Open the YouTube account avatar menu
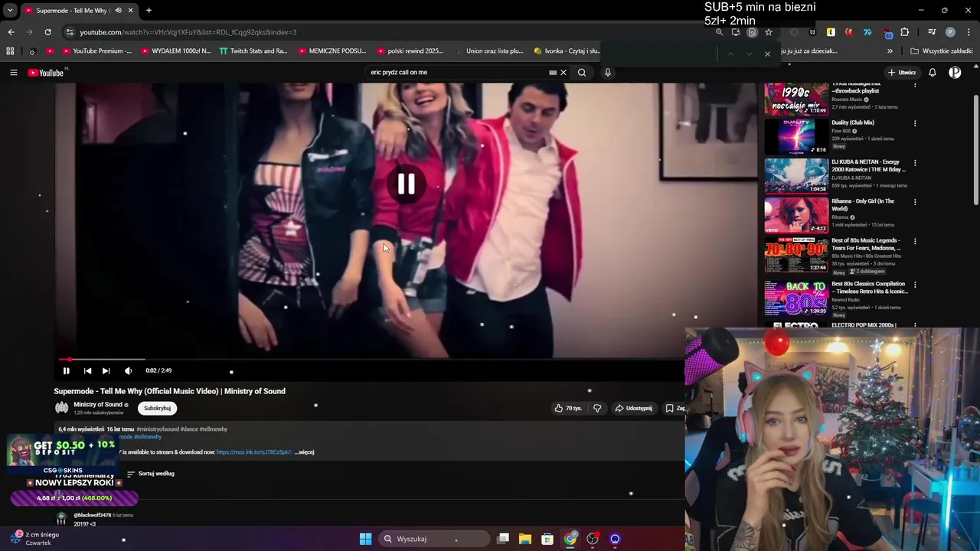The height and width of the screenshot is (551, 980). click(955, 73)
